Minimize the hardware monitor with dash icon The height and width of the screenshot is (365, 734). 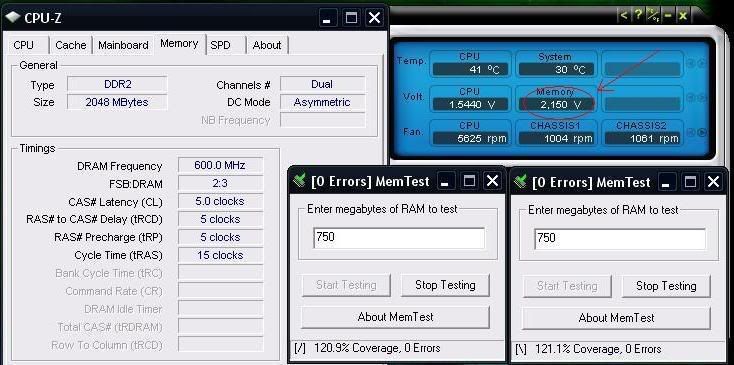(668, 15)
